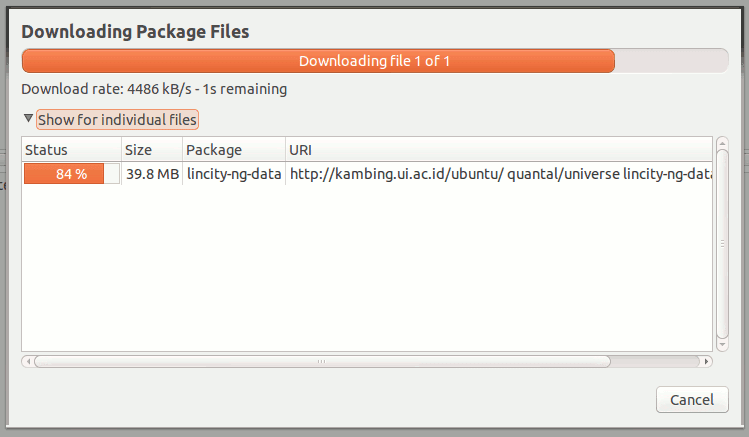Cancel the package download
Screen dimensions: 749x437
click(691, 400)
